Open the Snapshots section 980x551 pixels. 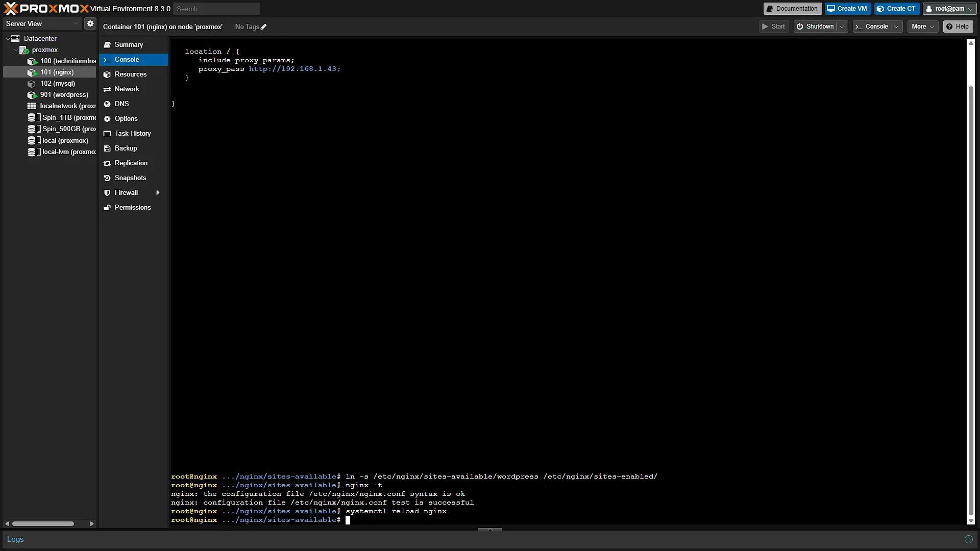(134, 178)
